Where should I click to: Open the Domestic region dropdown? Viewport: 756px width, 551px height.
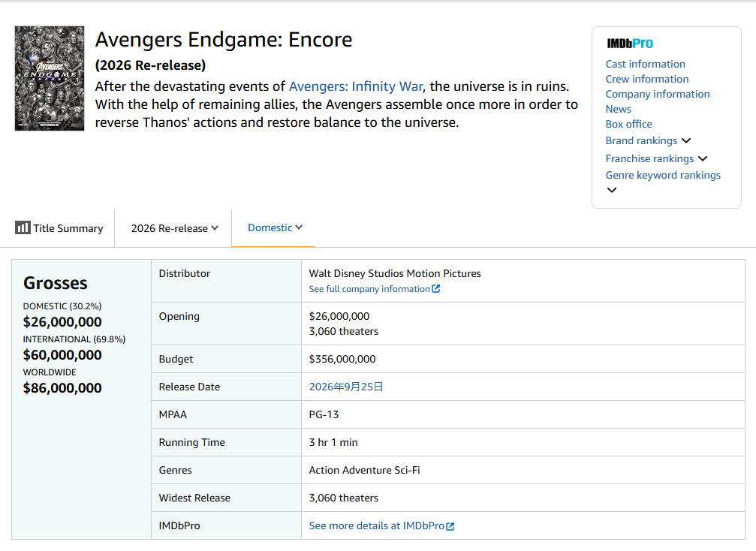coord(275,227)
